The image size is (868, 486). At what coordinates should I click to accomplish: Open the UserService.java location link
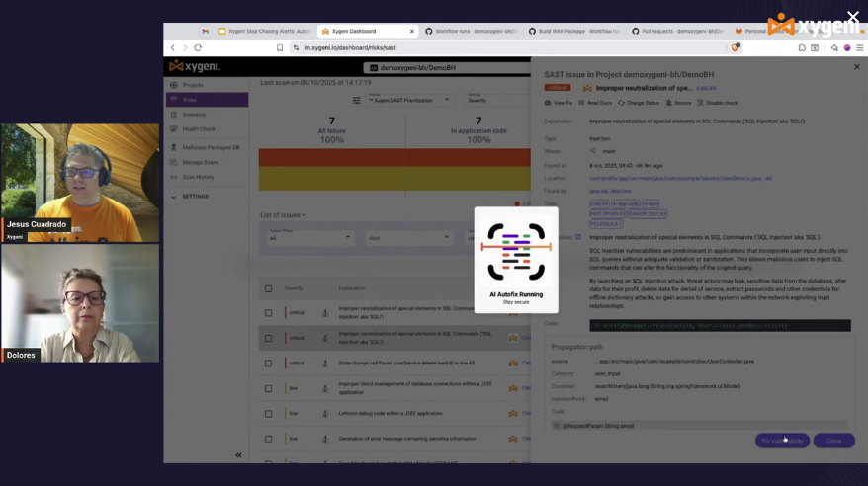click(680, 179)
